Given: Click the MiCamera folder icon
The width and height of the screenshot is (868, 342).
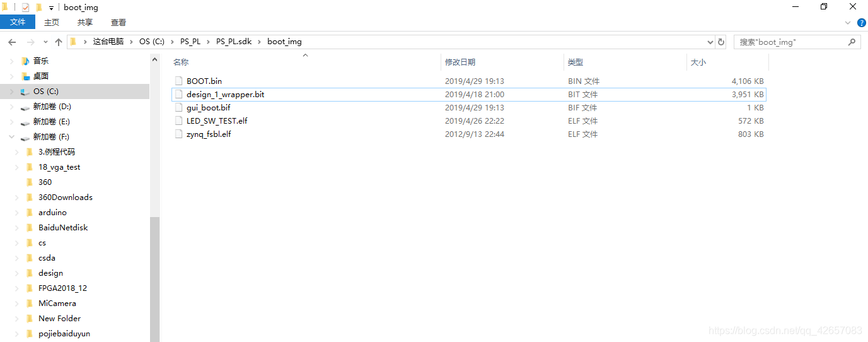Looking at the screenshot, I should coord(29,304).
